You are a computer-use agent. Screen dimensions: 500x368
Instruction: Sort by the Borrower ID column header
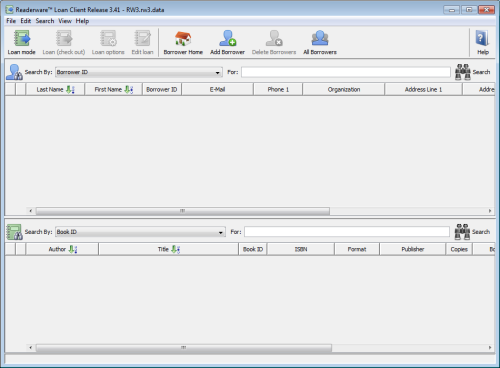tap(162, 89)
